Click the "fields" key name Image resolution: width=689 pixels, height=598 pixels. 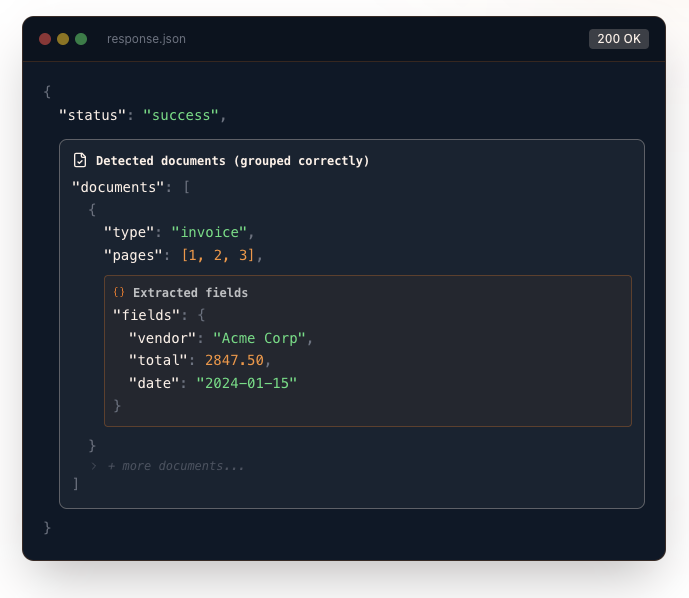point(147,315)
